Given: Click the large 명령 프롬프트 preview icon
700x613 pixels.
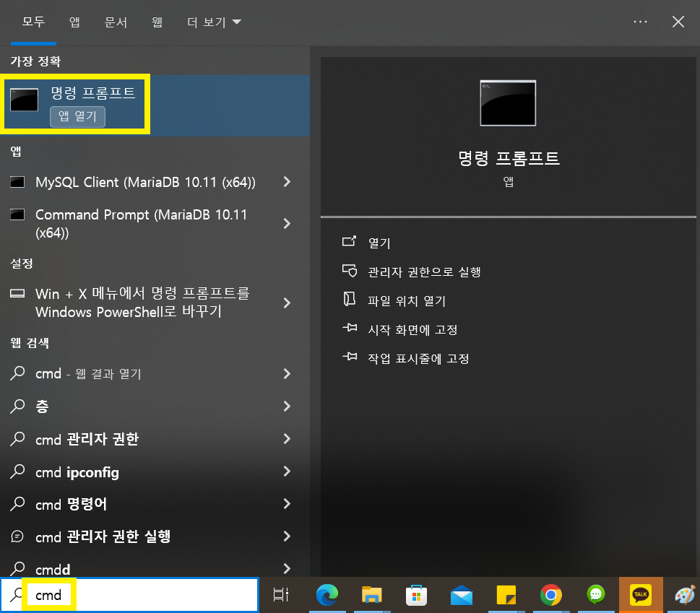Looking at the screenshot, I should click(x=508, y=103).
